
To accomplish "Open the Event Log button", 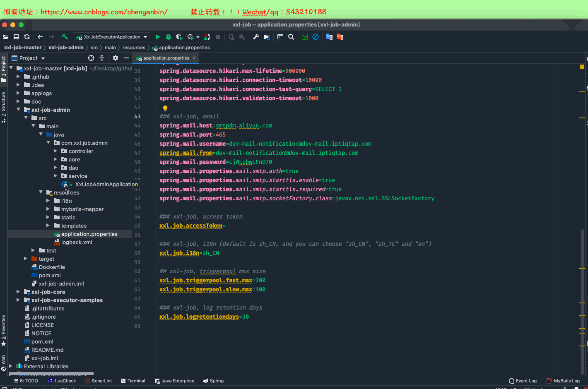I will tap(523, 381).
